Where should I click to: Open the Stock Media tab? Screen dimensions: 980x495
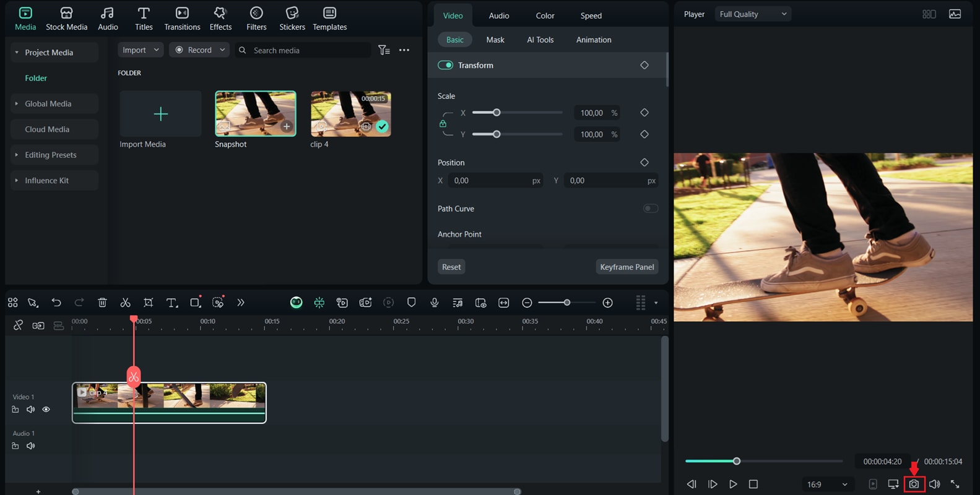coord(66,19)
